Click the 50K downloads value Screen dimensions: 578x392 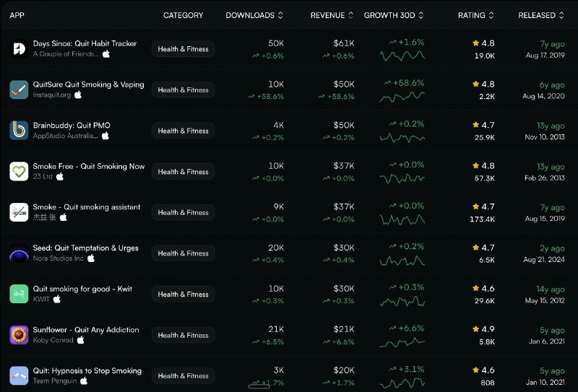pos(276,43)
